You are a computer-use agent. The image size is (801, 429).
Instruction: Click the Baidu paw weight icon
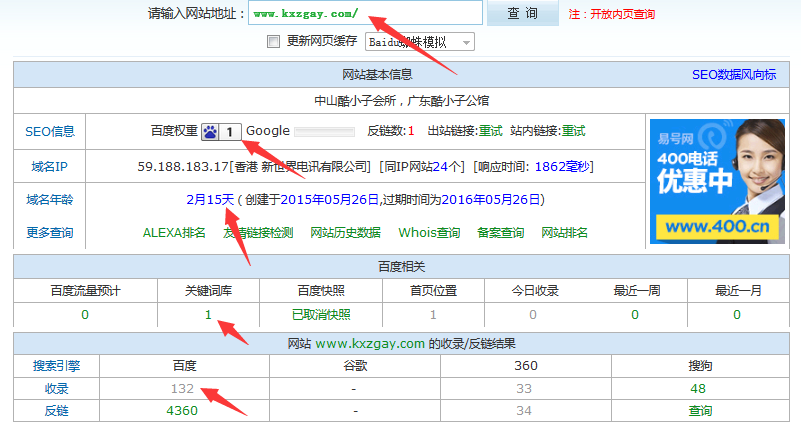210,132
